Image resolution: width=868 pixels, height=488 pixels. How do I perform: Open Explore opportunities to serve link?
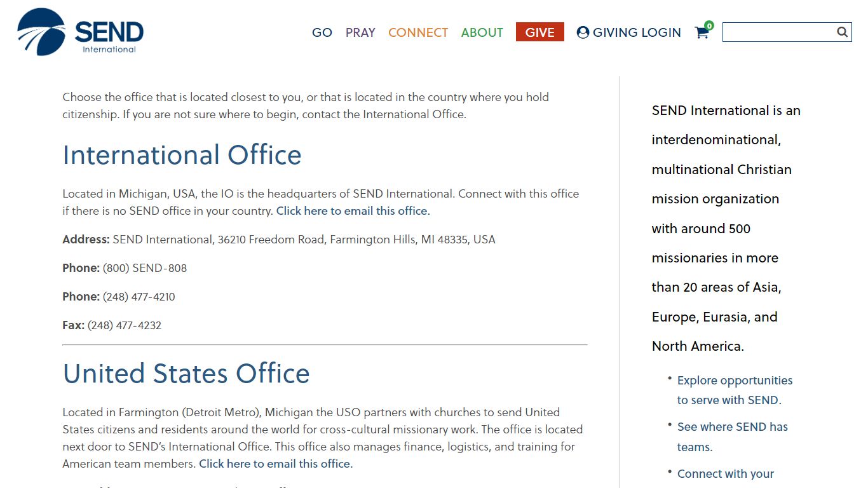pos(735,390)
